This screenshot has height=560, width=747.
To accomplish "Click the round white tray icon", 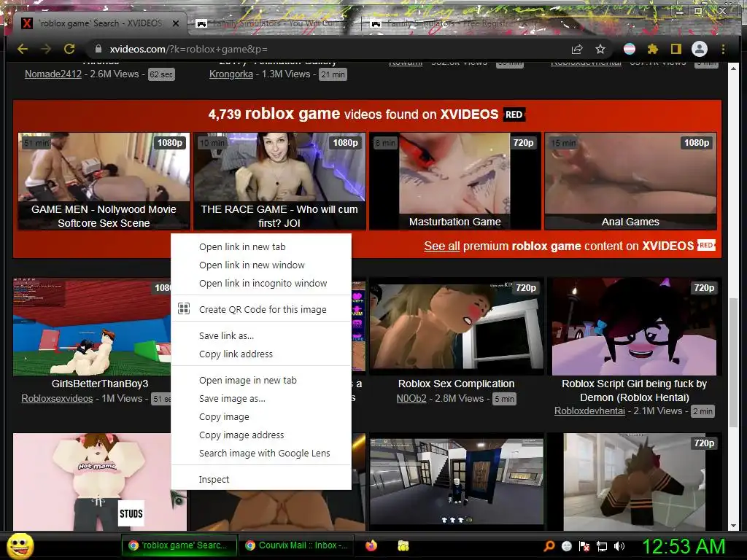I will 567,546.
